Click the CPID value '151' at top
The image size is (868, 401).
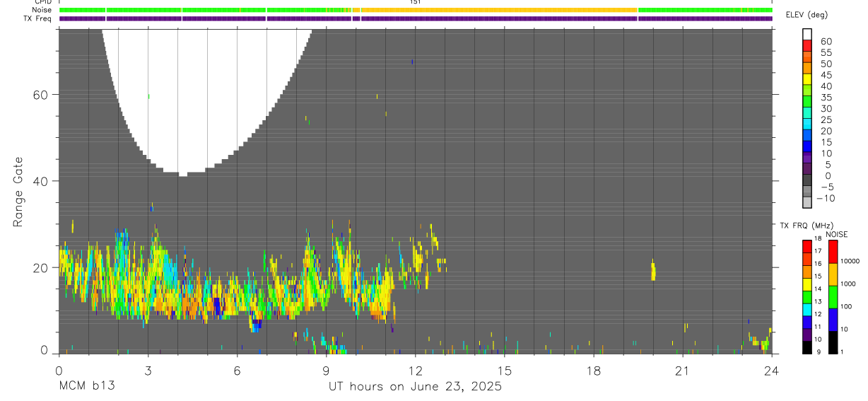coord(416,2)
